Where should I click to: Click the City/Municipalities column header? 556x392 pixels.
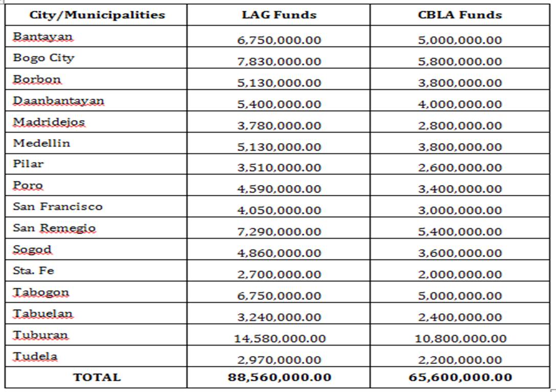tap(97, 15)
